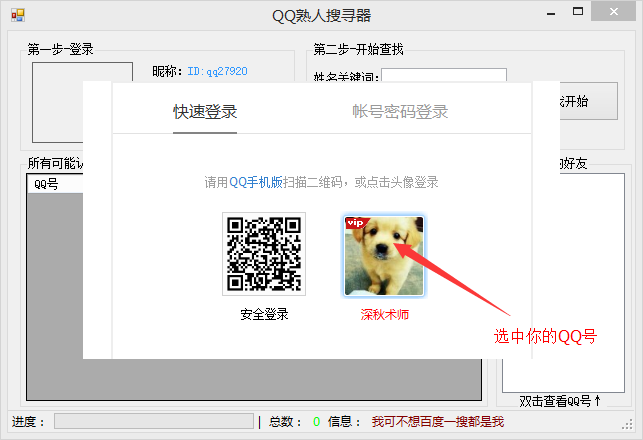Select the puppy avatar to log in
643x440 pixels.
(384, 255)
